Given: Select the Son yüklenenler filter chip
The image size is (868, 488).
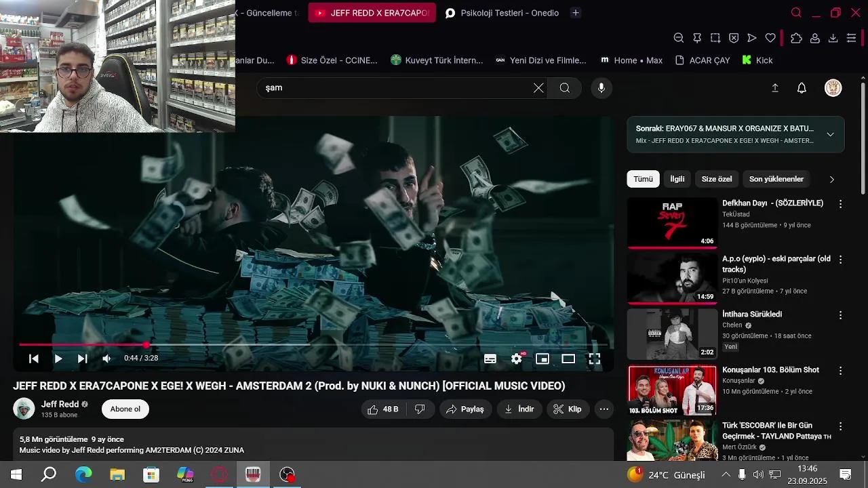Looking at the screenshot, I should 776,179.
